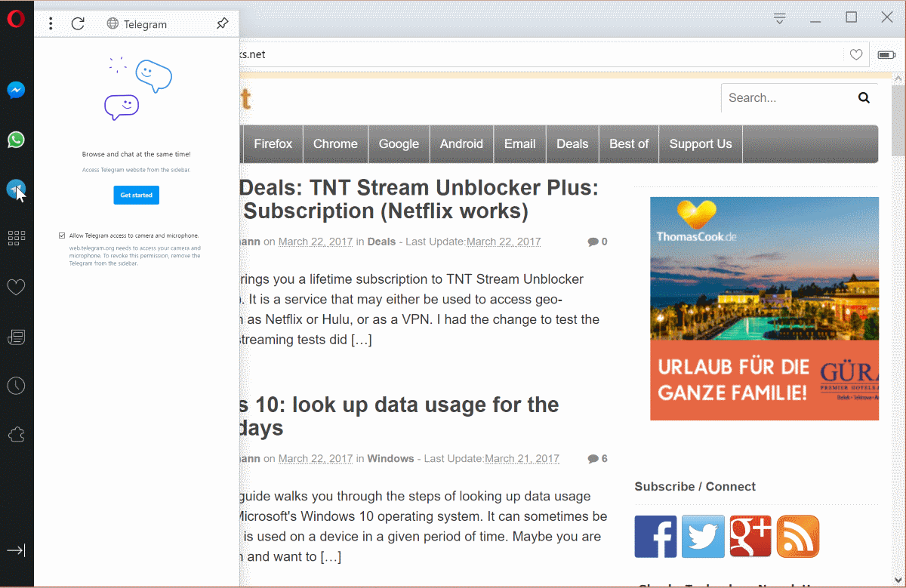Open the Google Plus social icon
Viewport: 906px width, 588px height.
coord(750,537)
